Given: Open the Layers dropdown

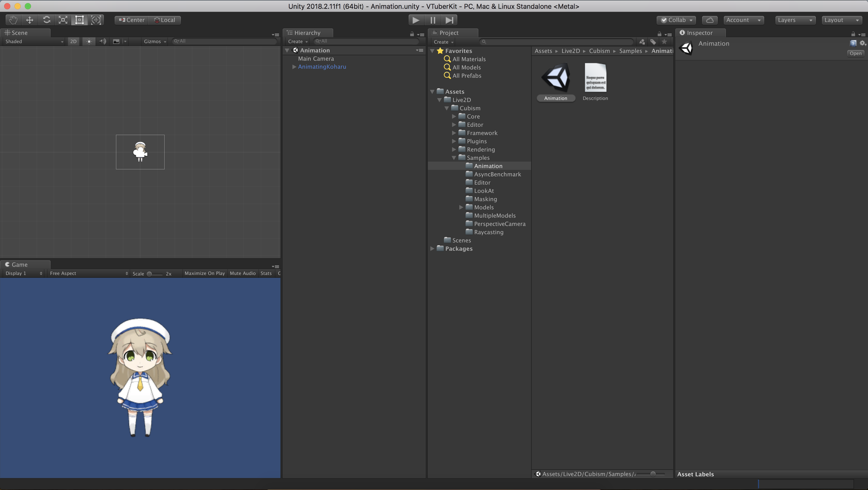Looking at the screenshot, I should point(795,20).
